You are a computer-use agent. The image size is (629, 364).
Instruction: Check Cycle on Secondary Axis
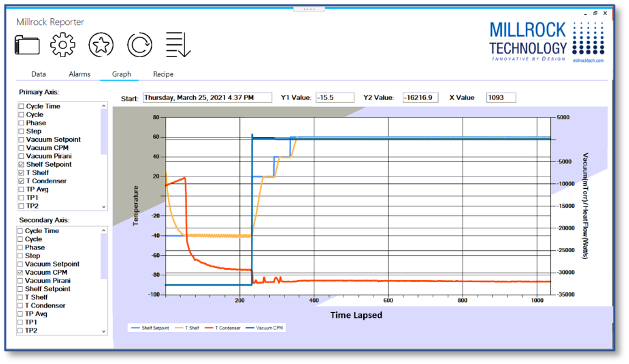tap(20, 239)
